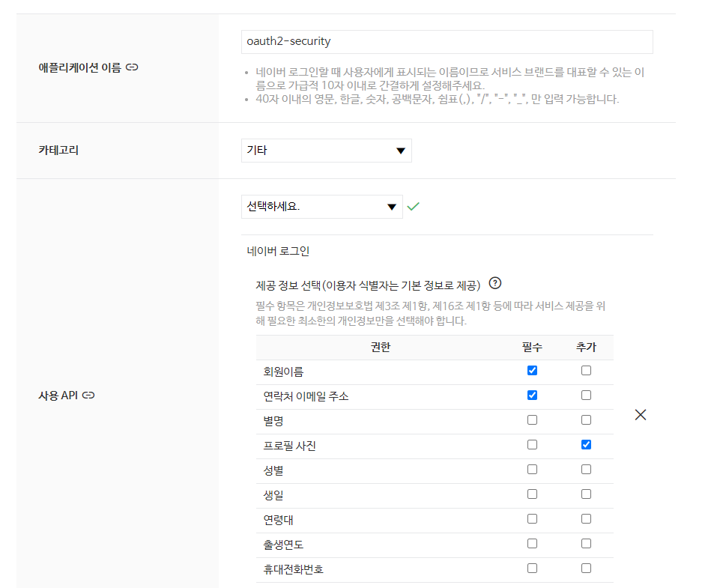Click the 출생연도 row label
Screen dimensions: 717x588
click(283, 544)
